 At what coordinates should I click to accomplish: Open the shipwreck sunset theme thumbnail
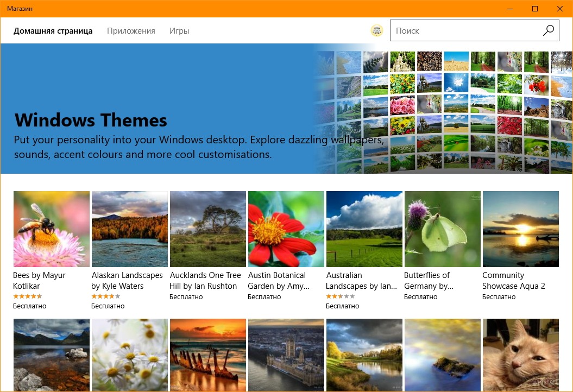pyautogui.click(x=208, y=355)
